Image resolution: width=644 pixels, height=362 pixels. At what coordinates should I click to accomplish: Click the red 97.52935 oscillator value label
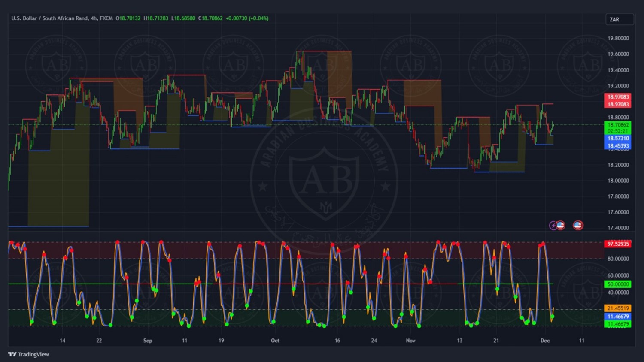click(618, 244)
